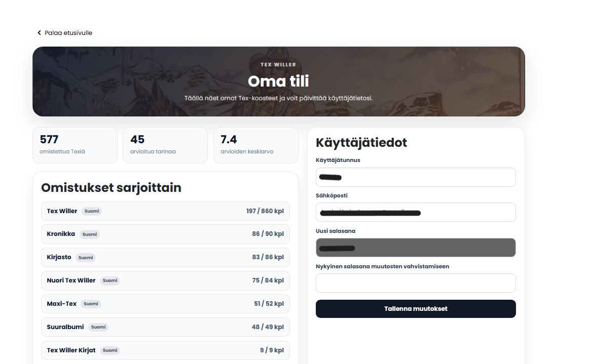The width and height of the screenshot is (590, 364).
Task: Click the Suomi badge next to Maxi-Tex
Action: tap(91, 304)
